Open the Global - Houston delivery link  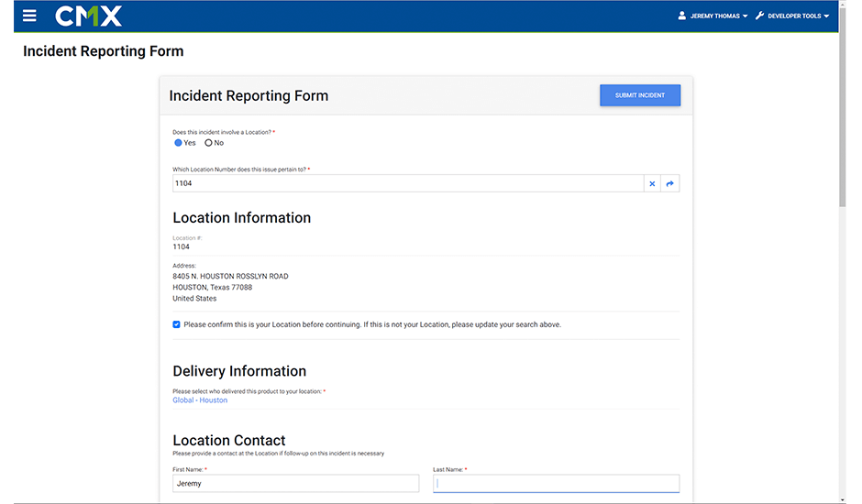coord(200,400)
